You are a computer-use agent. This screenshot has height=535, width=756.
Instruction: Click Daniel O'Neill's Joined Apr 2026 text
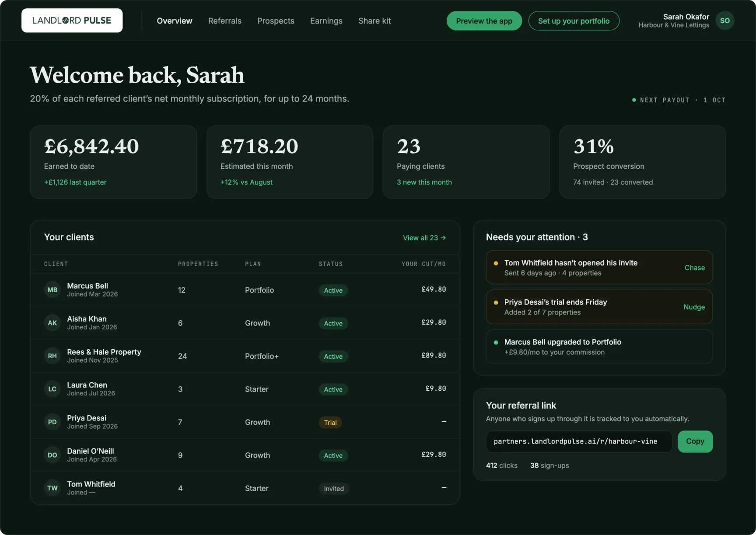point(92,459)
